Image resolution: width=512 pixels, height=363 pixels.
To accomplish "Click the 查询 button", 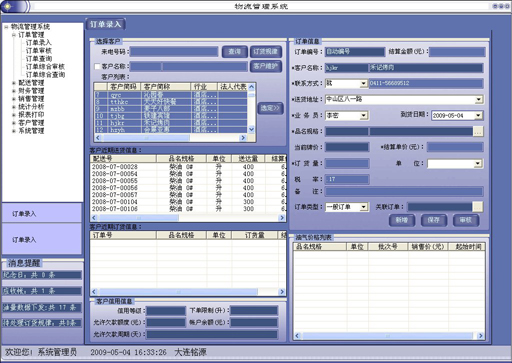I will pyautogui.click(x=235, y=52).
